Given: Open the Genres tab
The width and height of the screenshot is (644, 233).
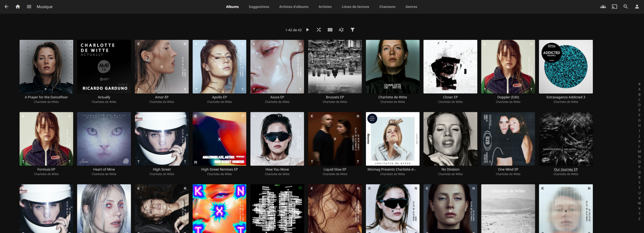Looking at the screenshot, I should 411,7.
